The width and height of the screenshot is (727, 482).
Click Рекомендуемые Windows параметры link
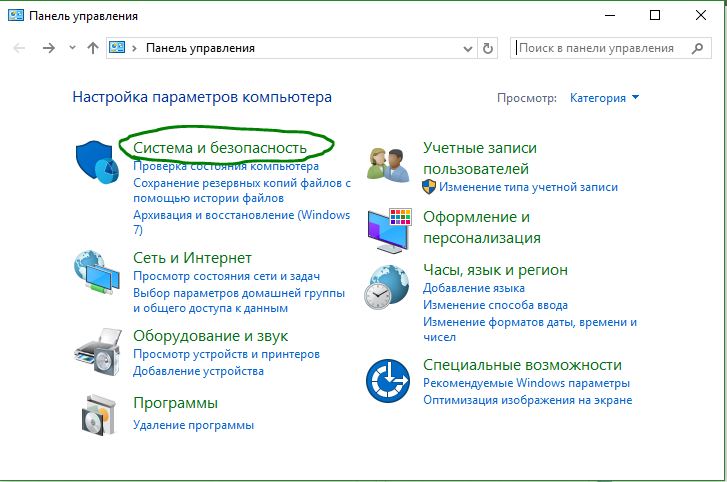click(x=526, y=383)
